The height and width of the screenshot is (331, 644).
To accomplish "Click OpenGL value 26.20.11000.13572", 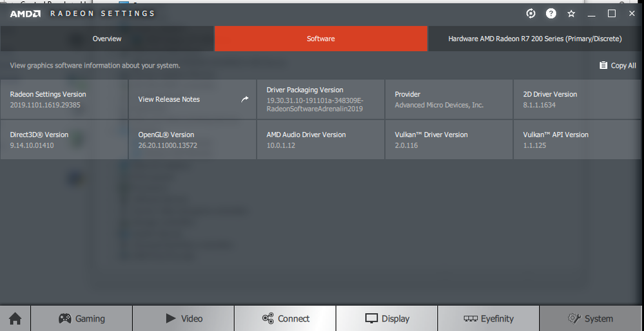I will coord(168,145).
